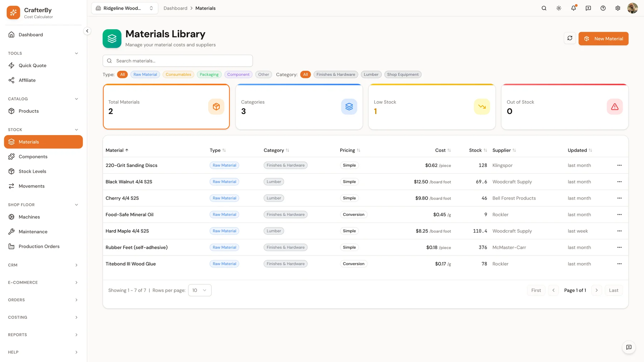644x362 pixels.
Task: Sort table by Cost column
Action: (443, 150)
